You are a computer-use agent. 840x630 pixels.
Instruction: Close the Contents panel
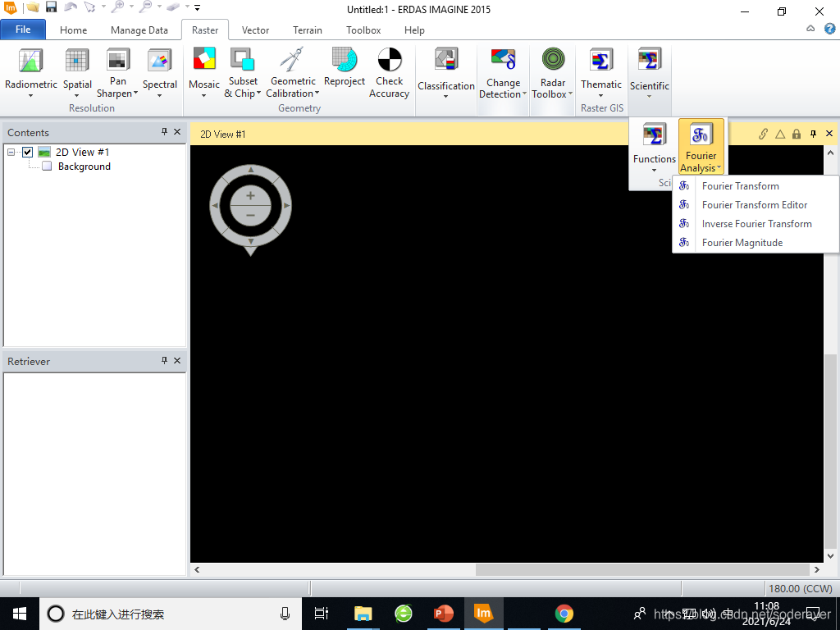click(x=177, y=132)
